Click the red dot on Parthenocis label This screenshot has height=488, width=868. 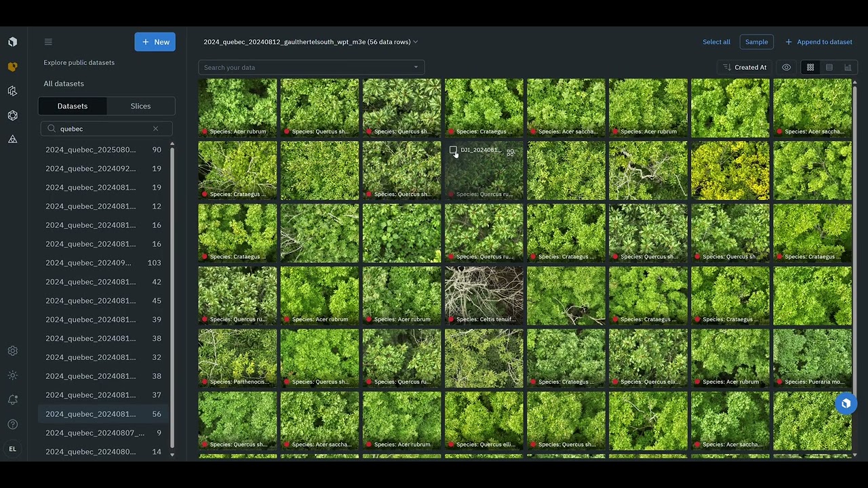[204, 382]
